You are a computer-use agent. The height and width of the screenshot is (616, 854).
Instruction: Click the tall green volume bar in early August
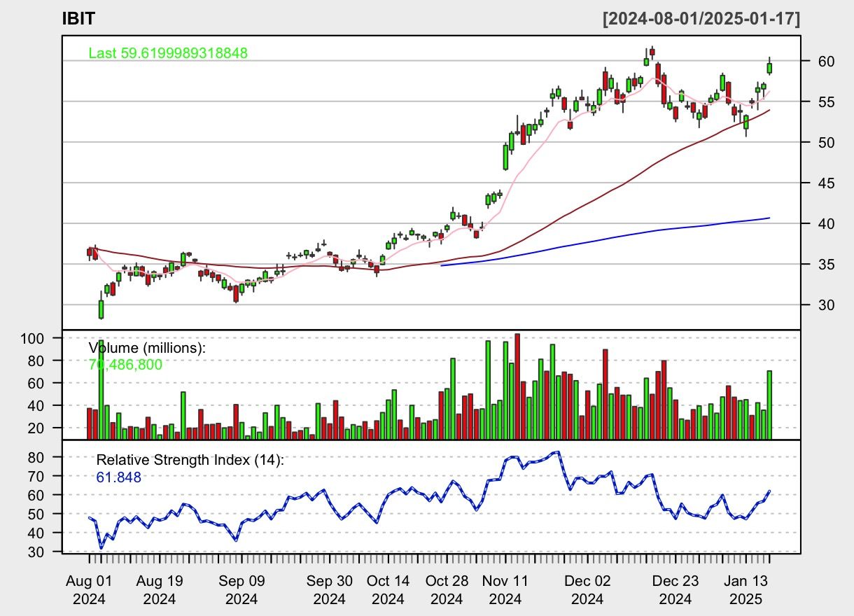(101, 390)
